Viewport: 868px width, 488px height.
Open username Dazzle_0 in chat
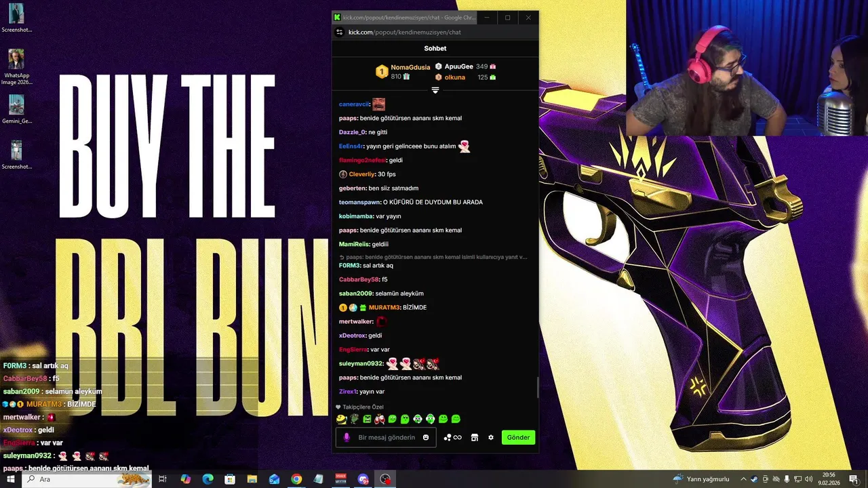[x=352, y=132]
